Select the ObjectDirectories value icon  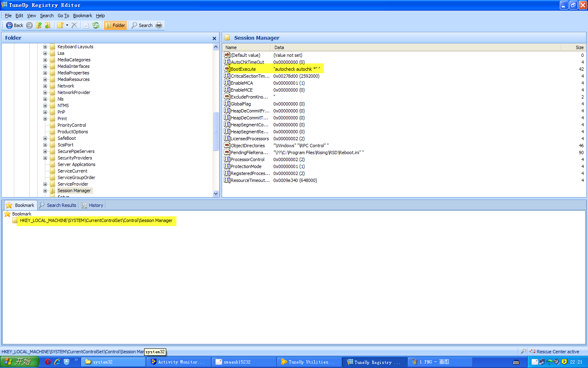(x=227, y=146)
